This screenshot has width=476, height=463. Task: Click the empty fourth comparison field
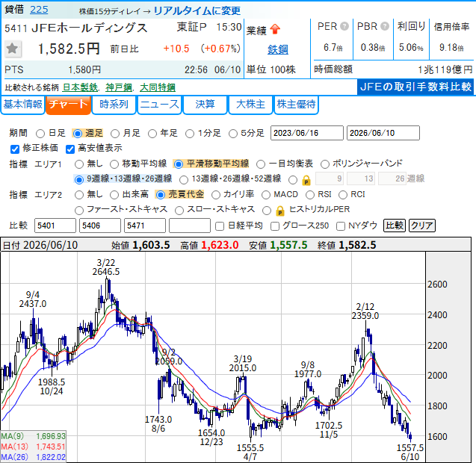coord(190,226)
